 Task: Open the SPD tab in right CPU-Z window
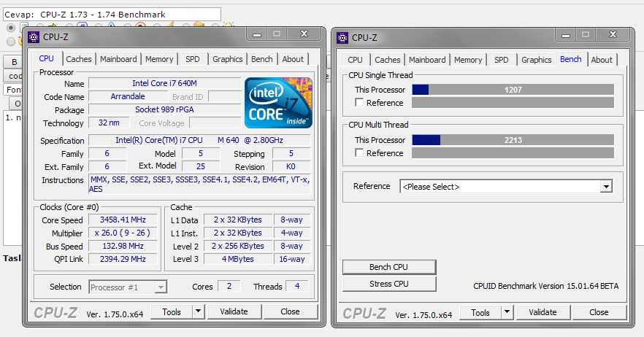[x=501, y=60]
